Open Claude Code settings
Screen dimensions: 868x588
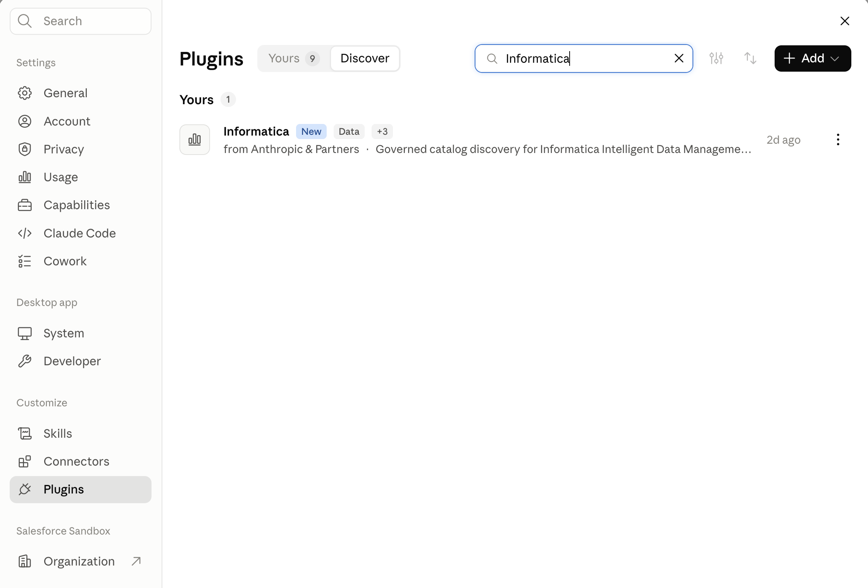pos(80,233)
